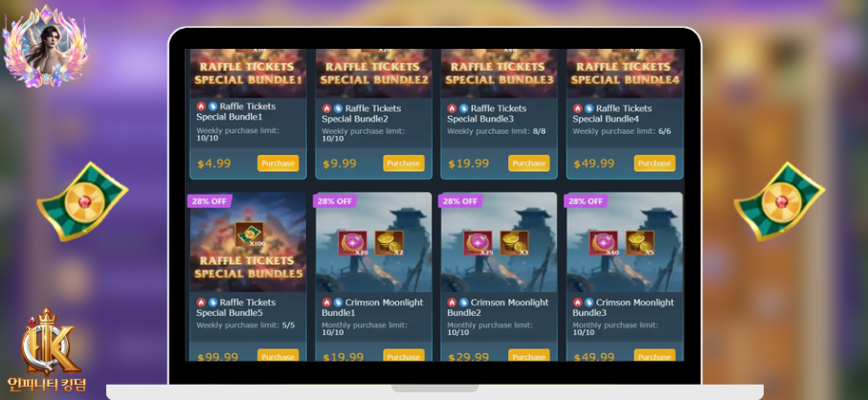
Task: Purchase the $4.99 Raffle Tickets Special Bundle1
Action: (x=278, y=164)
